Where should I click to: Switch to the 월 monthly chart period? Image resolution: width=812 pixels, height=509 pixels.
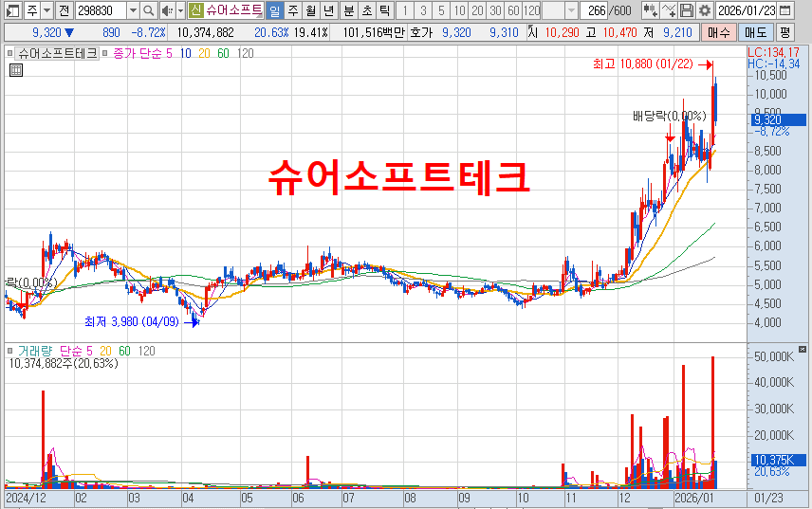coord(311,10)
